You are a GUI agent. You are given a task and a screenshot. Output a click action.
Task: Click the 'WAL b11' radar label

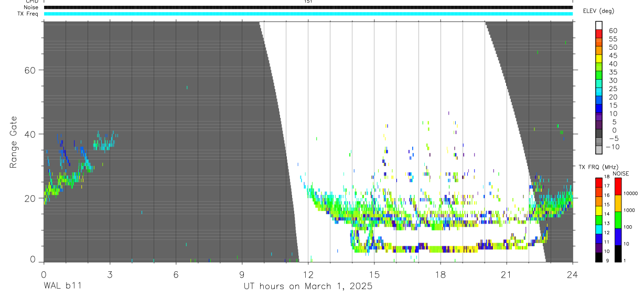click(x=62, y=287)
